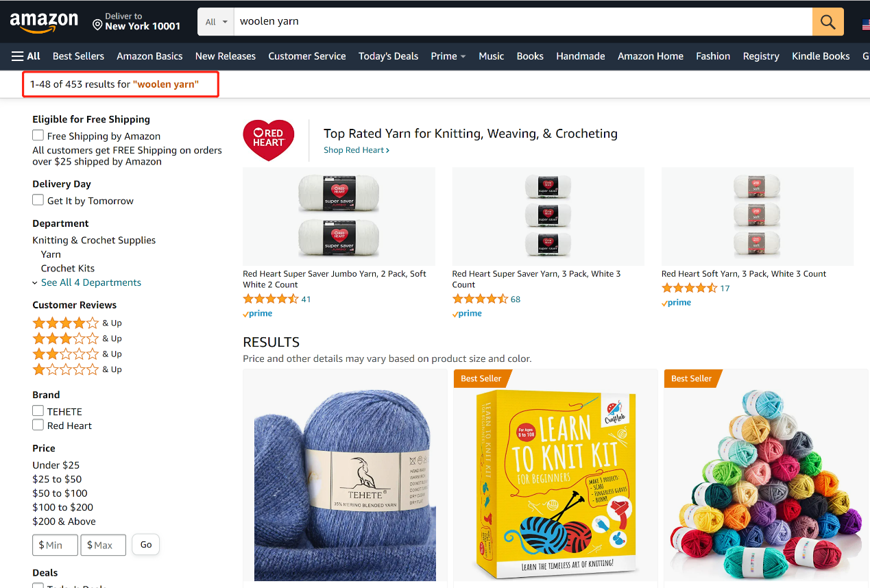Click the $Min price input field
The image size is (870, 588).
55,545
